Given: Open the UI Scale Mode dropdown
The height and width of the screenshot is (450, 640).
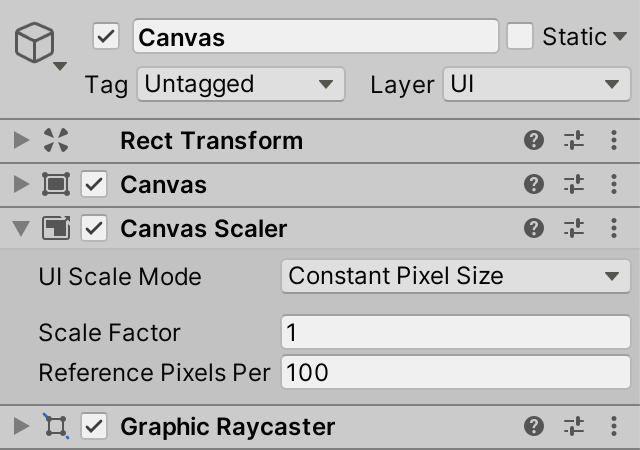Looking at the screenshot, I should click(x=456, y=276).
